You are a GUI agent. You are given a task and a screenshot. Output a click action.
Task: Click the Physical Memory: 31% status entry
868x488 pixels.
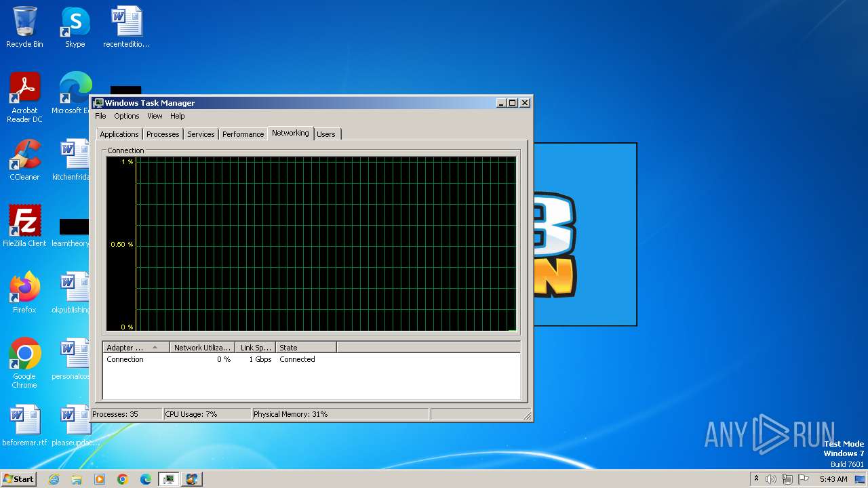tap(340, 414)
